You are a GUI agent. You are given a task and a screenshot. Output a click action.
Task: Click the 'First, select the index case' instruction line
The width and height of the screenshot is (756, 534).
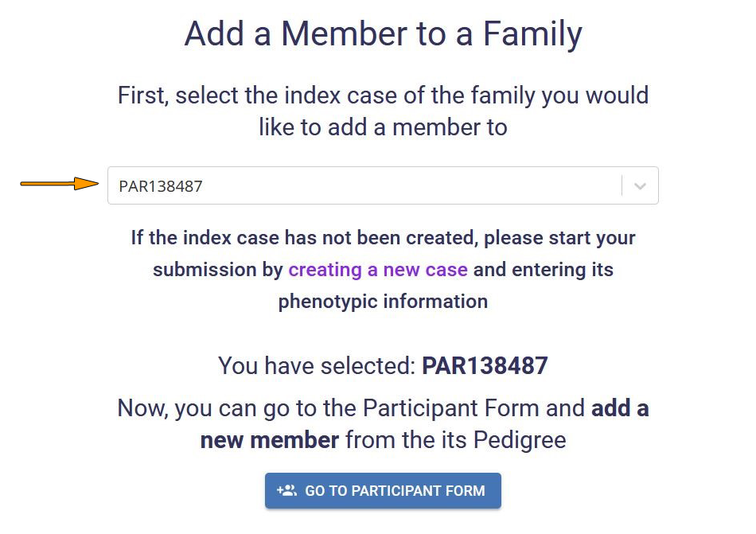[x=384, y=95]
